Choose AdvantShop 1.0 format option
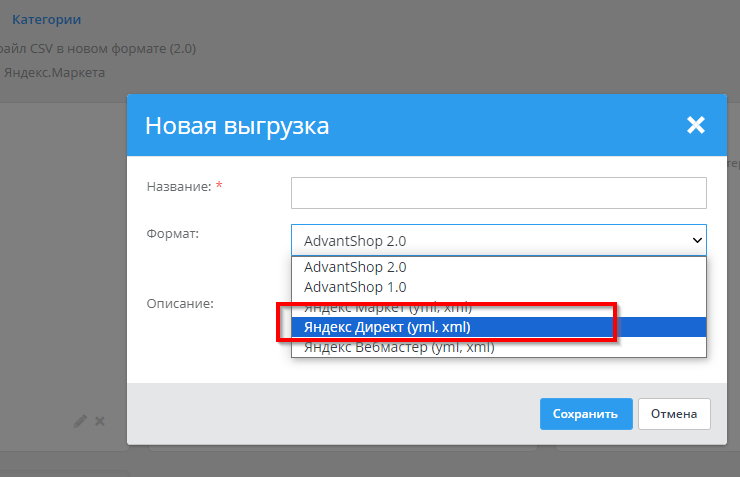Viewport: 740px width, 477px height. point(498,287)
